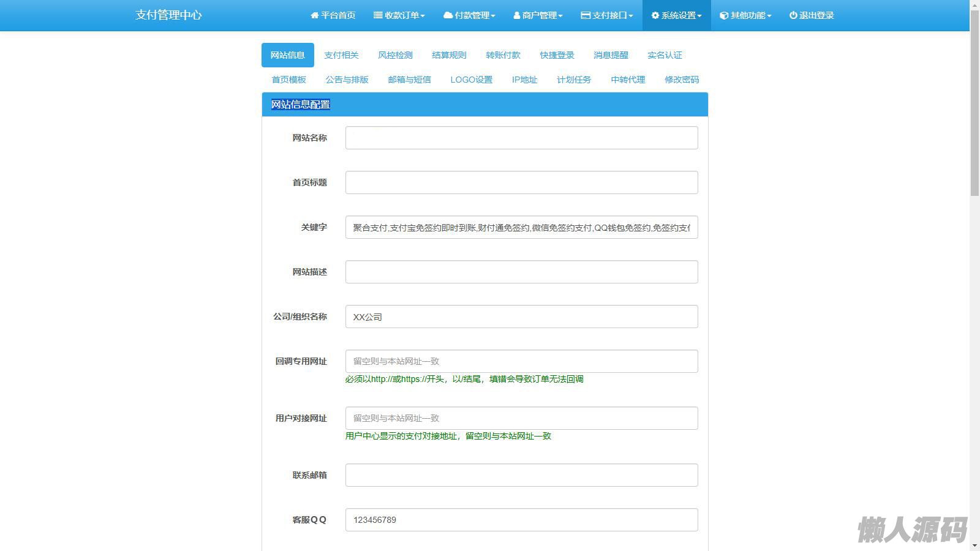
Task: Click the user icon beside 商户管理
Action: tap(517, 15)
